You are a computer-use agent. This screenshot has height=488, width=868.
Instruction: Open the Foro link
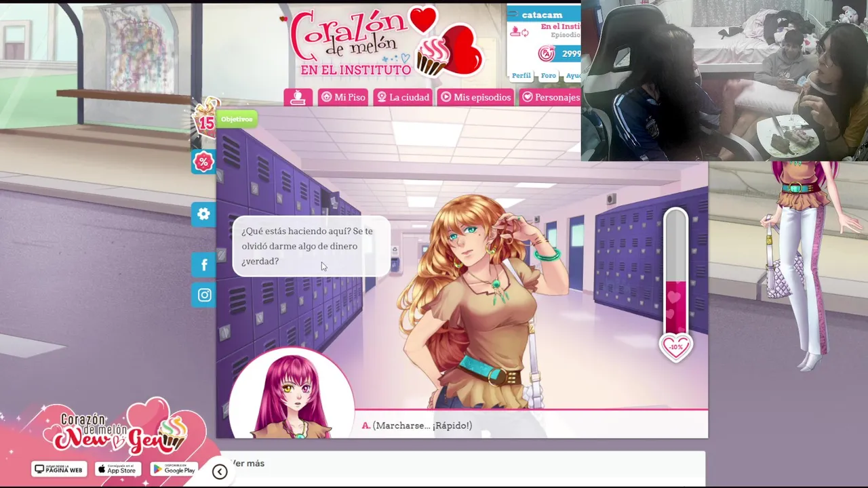[549, 75]
